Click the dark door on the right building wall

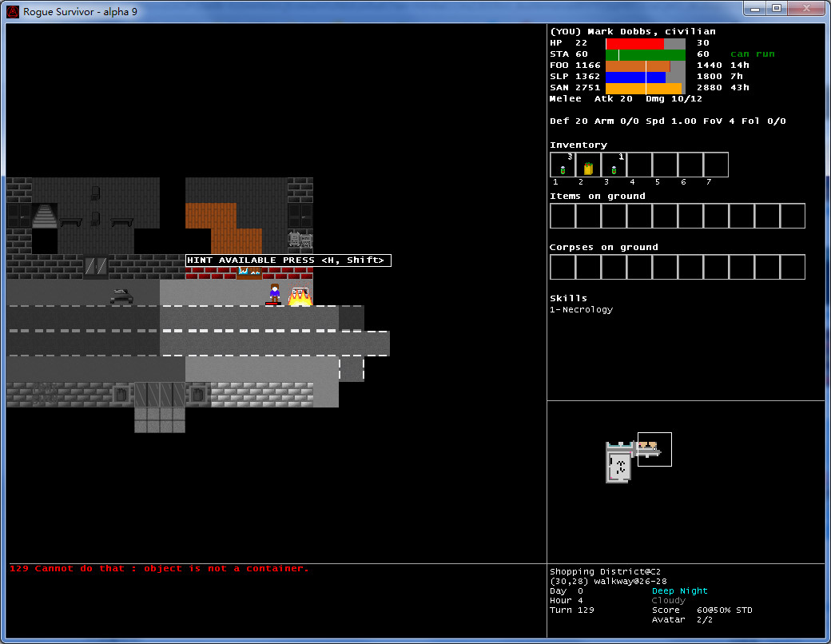coord(300,216)
